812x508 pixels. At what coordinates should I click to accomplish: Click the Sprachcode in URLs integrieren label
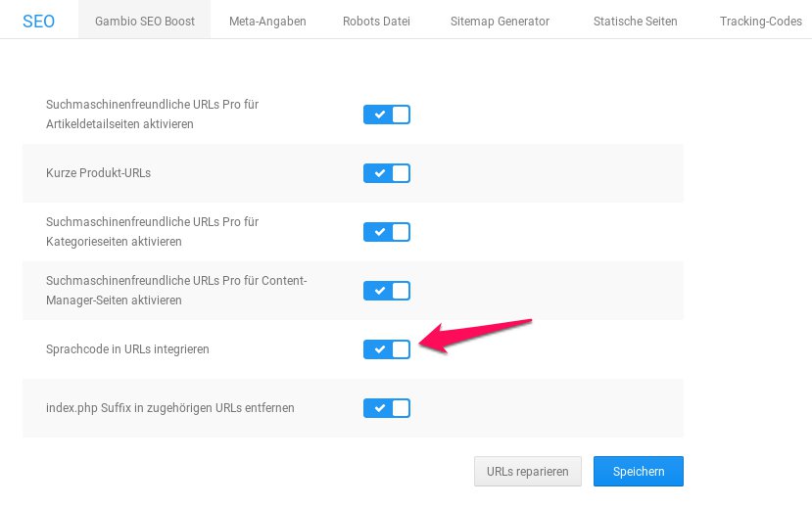pos(127,349)
